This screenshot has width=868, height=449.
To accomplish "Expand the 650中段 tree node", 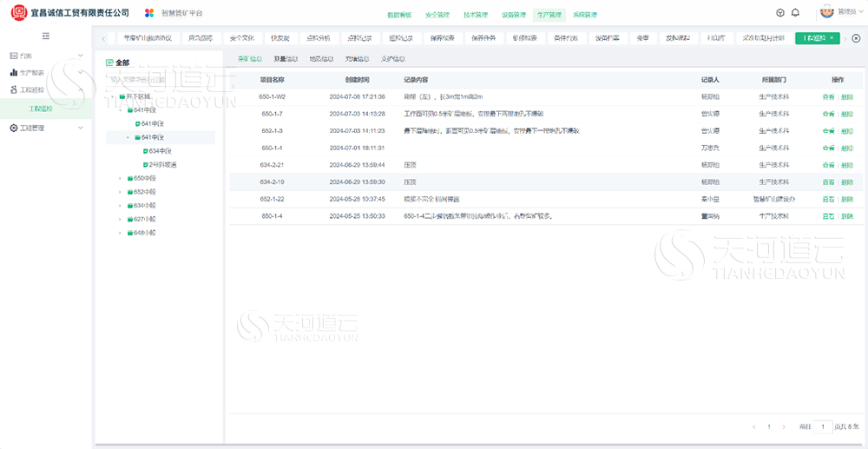I will coord(120,178).
